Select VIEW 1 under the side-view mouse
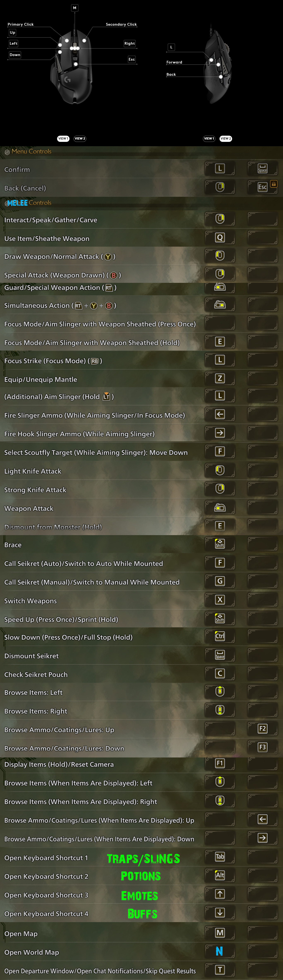Screen dimensions: 283x980 click(209, 139)
